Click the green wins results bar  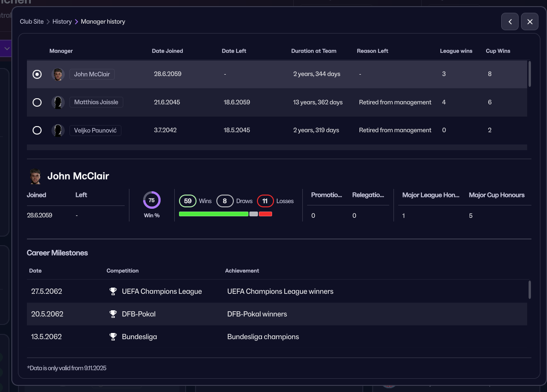214,214
